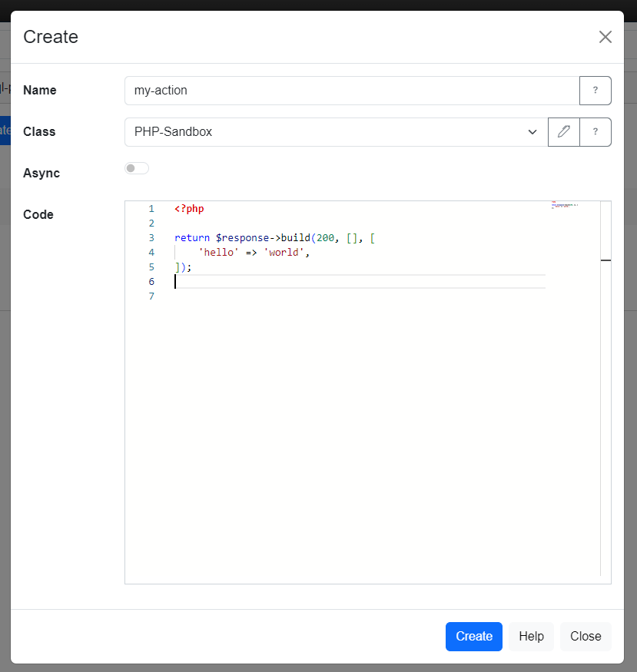Close the Create dialog with the X icon

coord(605,37)
